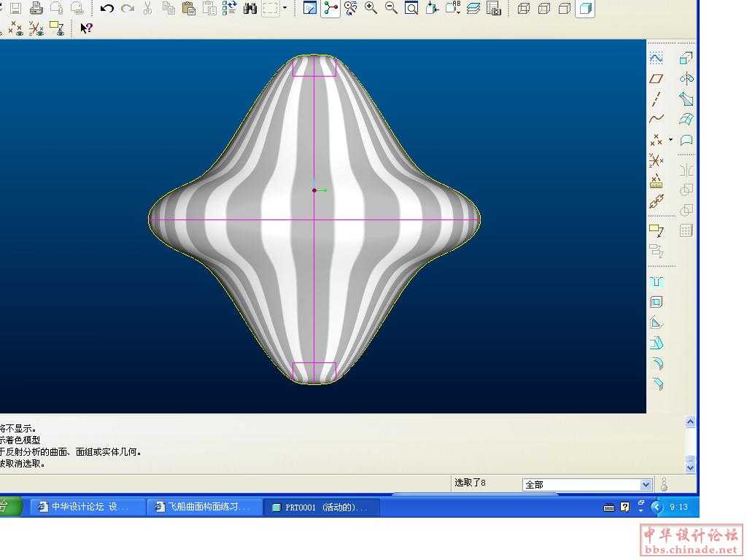This screenshot has height=560, width=747.
Task: Click the Regenerate model icon
Action: click(230, 7)
